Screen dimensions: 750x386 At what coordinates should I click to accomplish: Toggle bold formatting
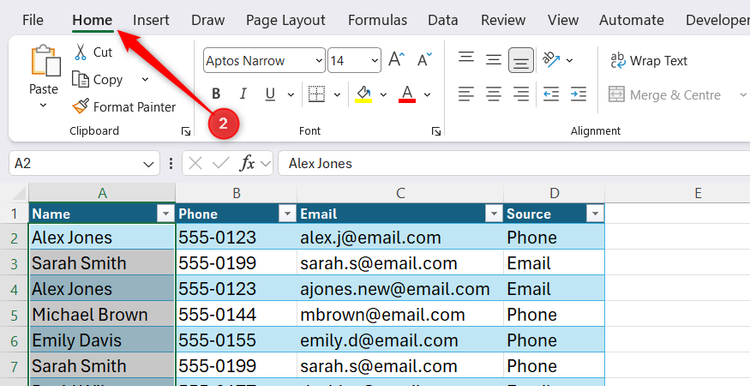coord(216,94)
